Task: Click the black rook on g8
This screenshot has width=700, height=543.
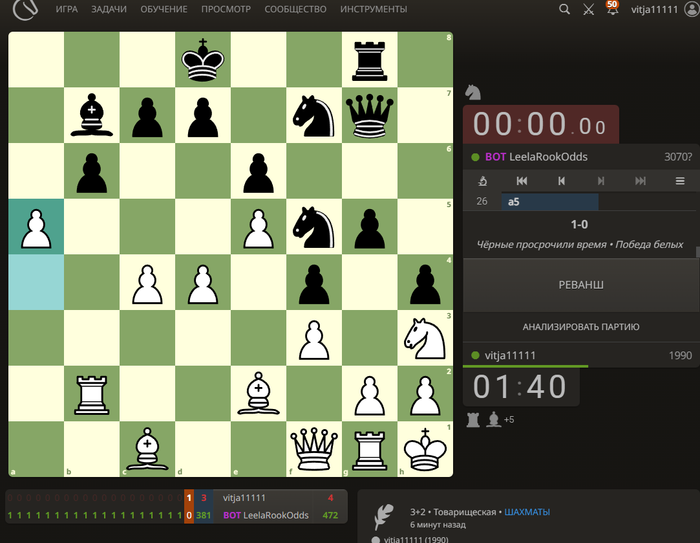Action: pos(369,60)
